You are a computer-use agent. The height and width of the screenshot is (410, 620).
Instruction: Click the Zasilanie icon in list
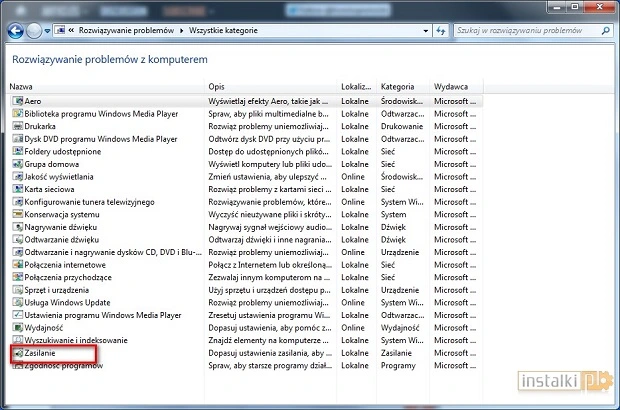[16, 353]
